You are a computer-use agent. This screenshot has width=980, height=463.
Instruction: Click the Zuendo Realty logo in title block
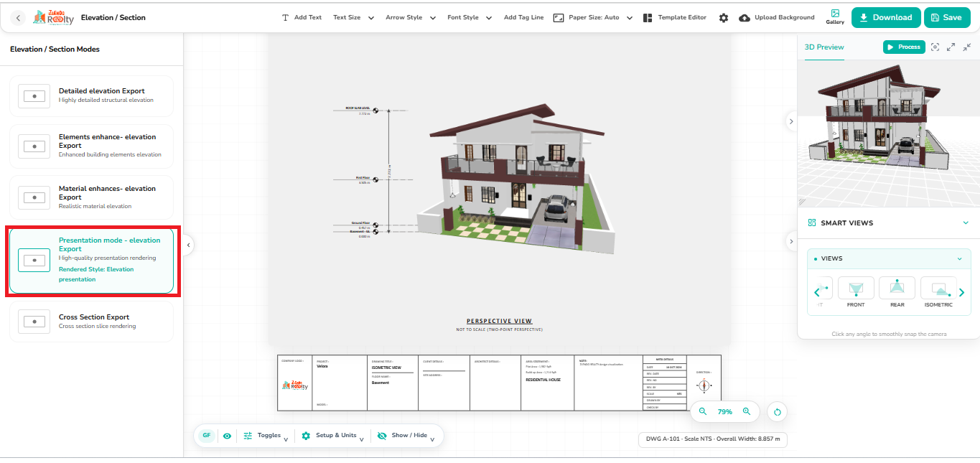[x=295, y=385]
